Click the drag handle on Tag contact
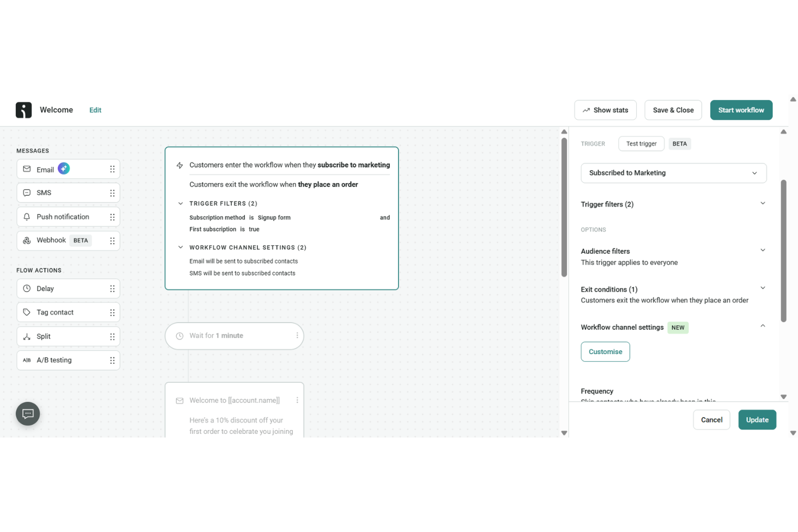 pyautogui.click(x=112, y=313)
